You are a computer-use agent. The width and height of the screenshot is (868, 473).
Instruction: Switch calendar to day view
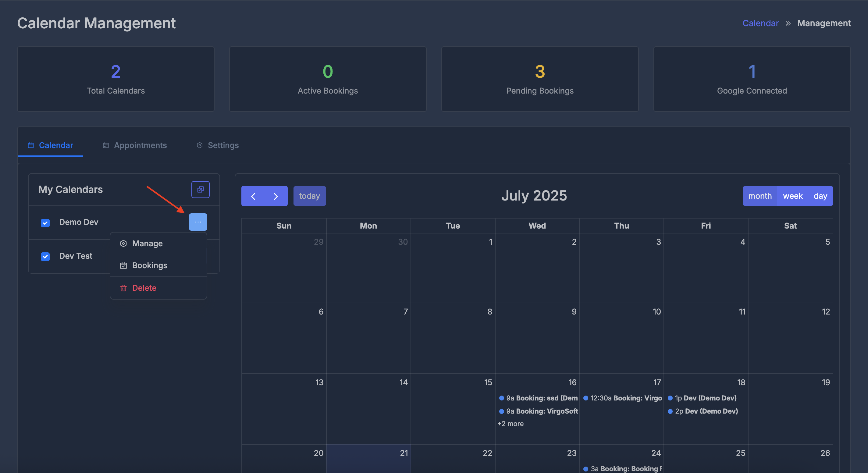tap(820, 196)
